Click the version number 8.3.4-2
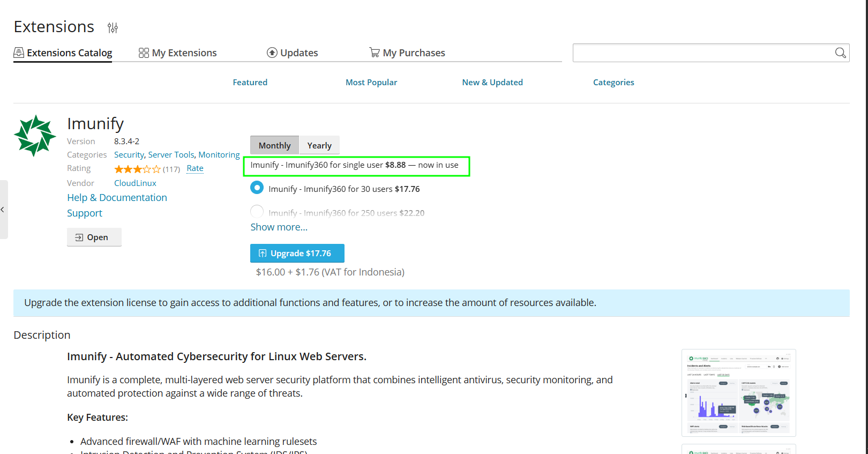This screenshot has height=454, width=868. click(126, 141)
